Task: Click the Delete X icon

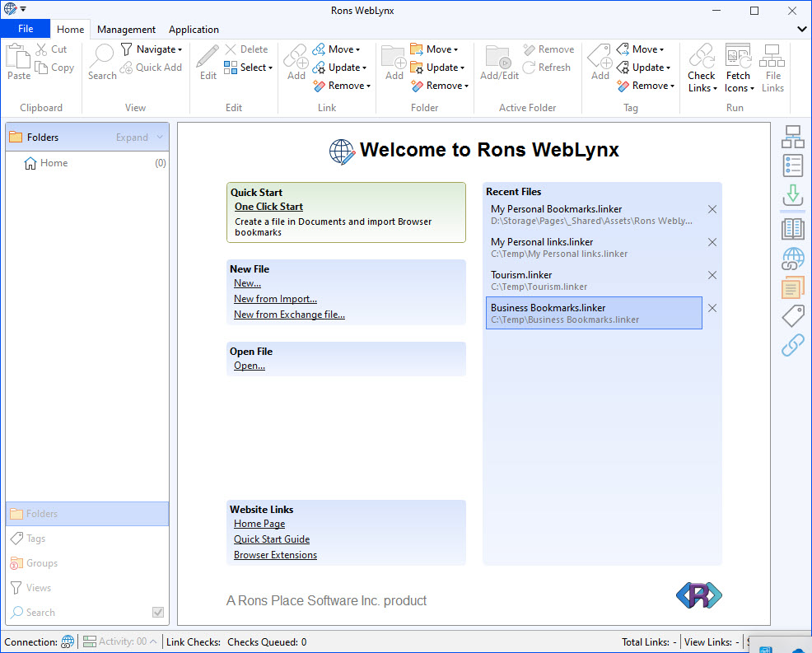Action: tap(231, 49)
